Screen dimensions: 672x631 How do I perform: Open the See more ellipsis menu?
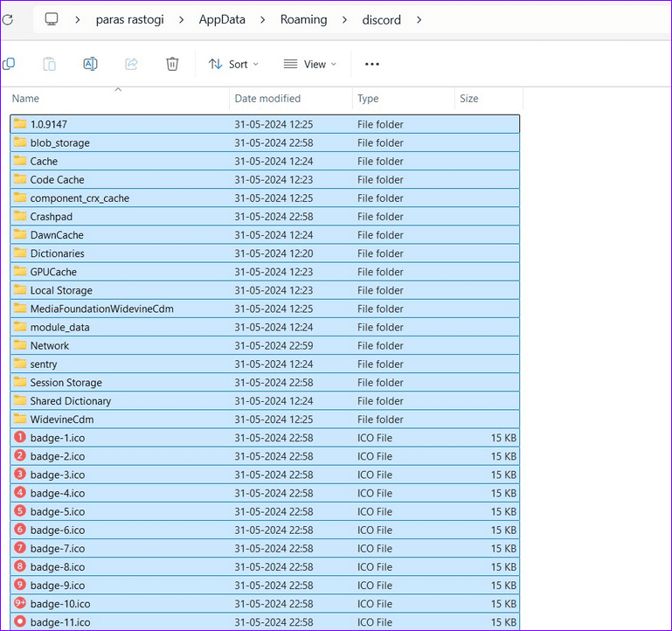click(372, 65)
